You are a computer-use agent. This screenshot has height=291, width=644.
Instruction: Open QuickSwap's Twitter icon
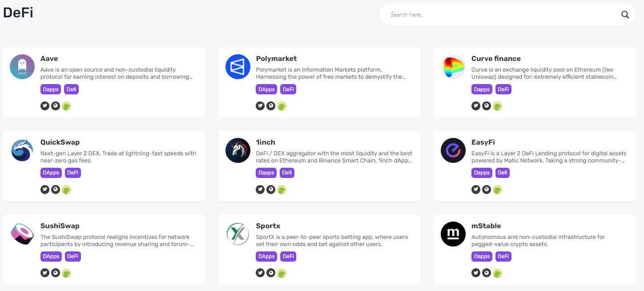[x=45, y=190]
